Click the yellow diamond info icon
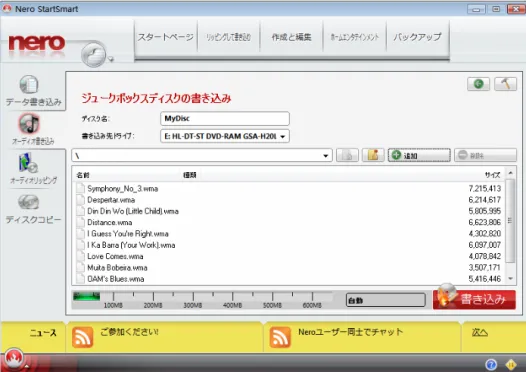Image resolution: width=526 pixels, height=372 pixels. (511, 364)
